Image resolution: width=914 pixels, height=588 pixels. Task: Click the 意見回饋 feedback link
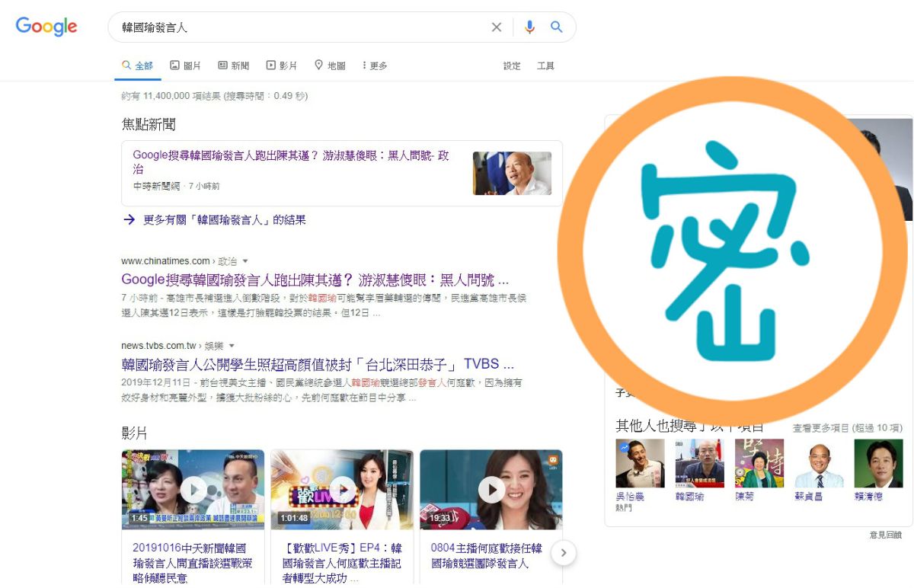pyautogui.click(x=887, y=536)
